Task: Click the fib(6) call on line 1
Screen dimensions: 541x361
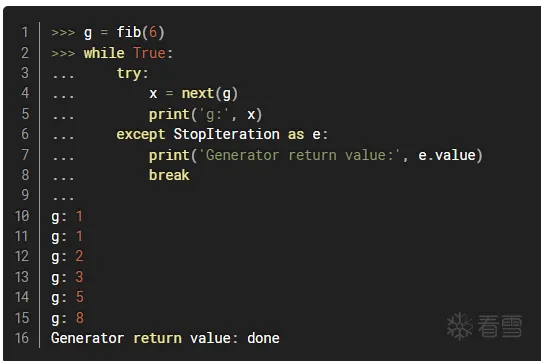Action: pos(140,32)
